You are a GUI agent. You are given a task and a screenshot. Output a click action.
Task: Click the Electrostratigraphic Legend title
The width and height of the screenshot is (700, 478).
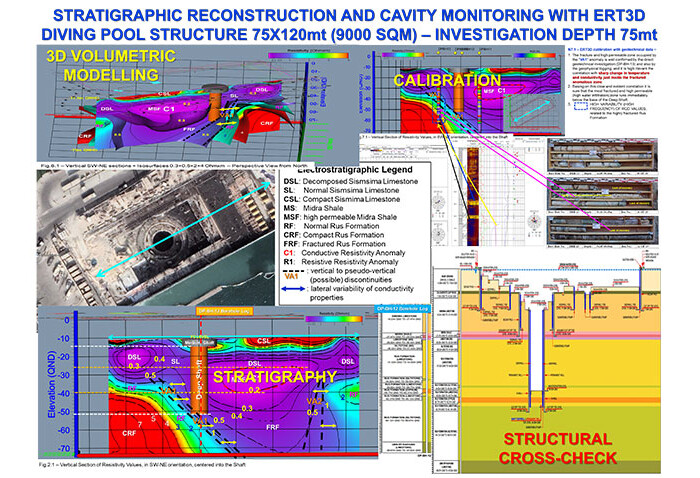coord(353,171)
